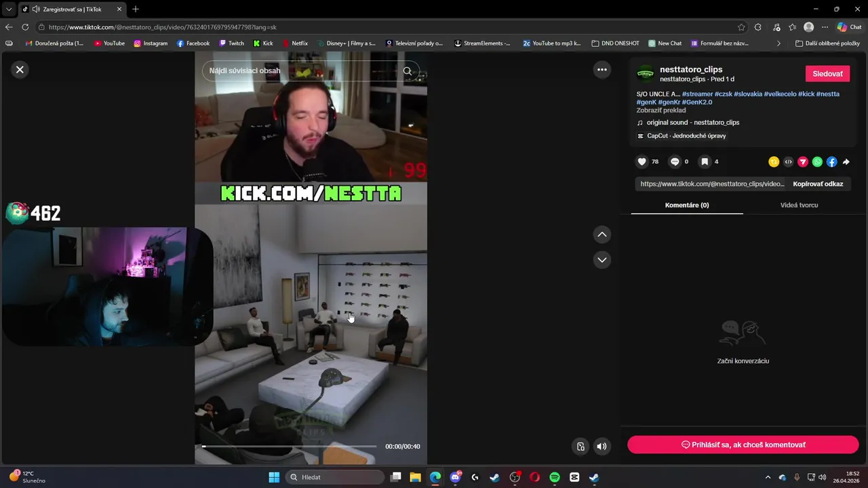The width and height of the screenshot is (868, 488).
Task: Open the three-dots options menu above the video
Action: pos(601,69)
